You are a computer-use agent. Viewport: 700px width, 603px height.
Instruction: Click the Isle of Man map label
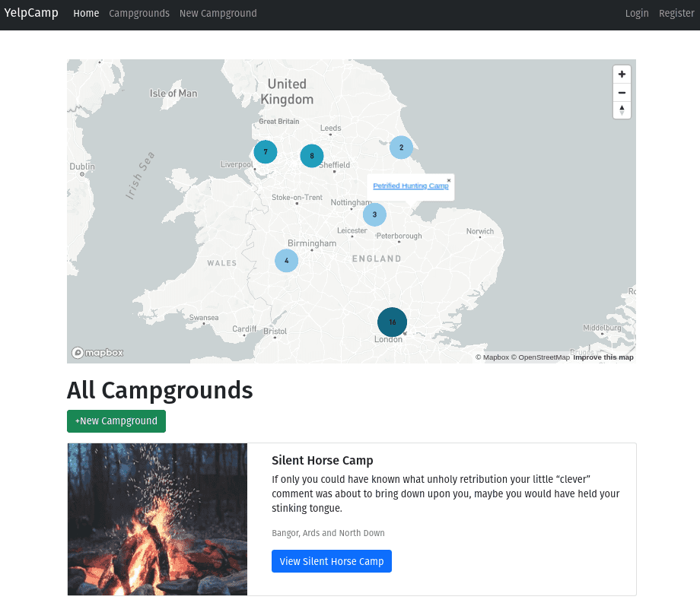[173, 94]
